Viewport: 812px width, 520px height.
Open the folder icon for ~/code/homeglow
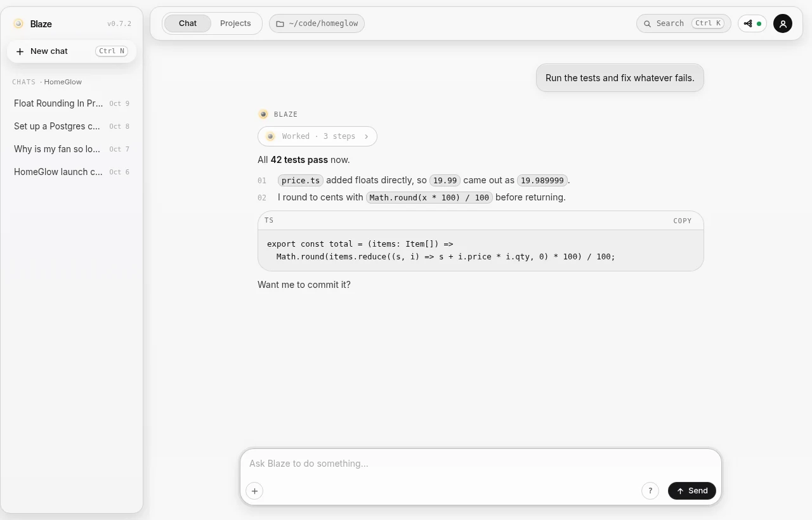click(x=280, y=23)
